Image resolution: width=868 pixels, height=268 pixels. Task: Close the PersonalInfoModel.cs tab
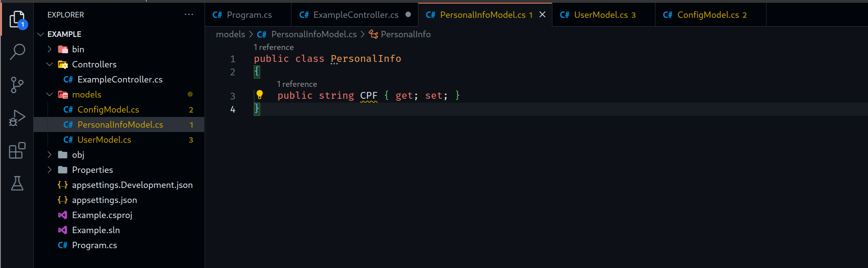pos(542,15)
